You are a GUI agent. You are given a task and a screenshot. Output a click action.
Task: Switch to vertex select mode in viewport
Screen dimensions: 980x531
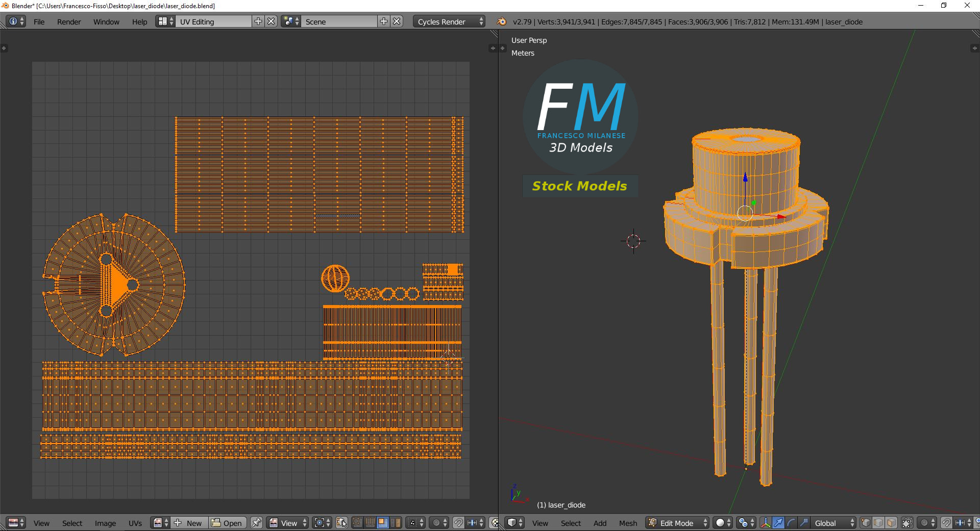[866, 523]
